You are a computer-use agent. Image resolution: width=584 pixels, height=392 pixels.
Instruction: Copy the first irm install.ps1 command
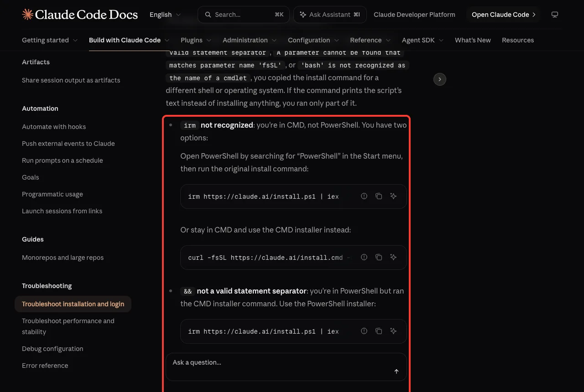(x=379, y=196)
